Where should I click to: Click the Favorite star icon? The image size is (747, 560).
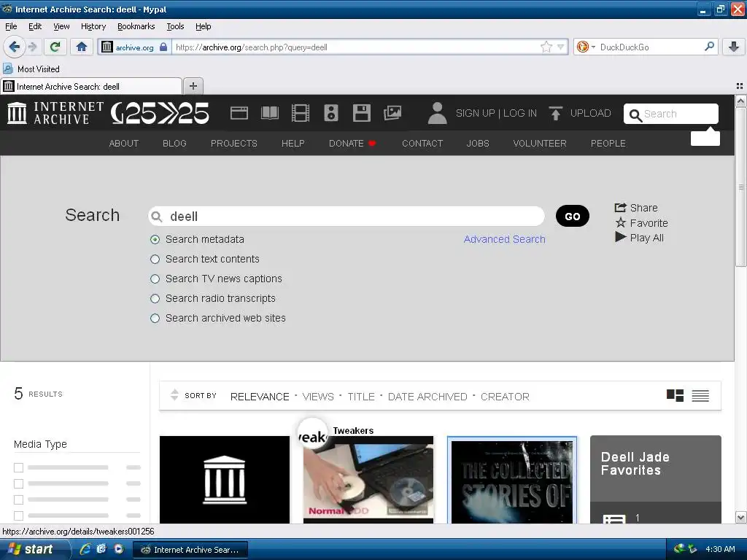(x=620, y=222)
